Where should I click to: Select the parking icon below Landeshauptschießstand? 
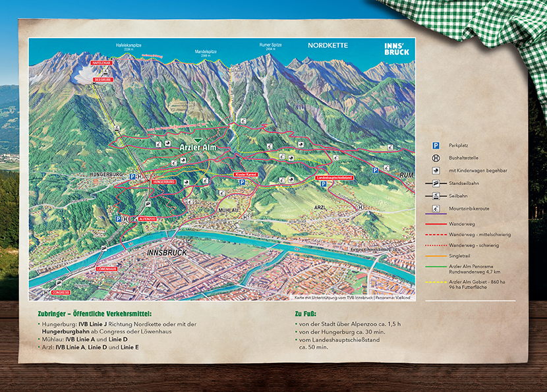point(324,184)
